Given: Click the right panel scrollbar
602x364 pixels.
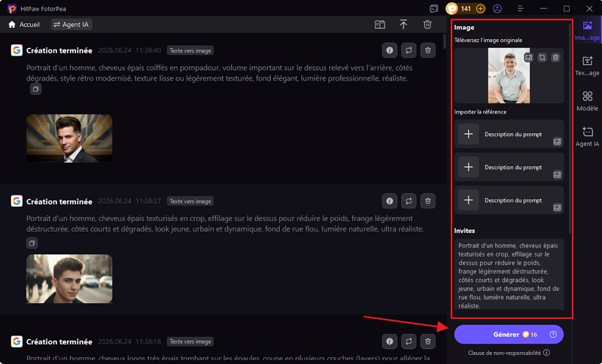Looking at the screenshot, I should tap(570, 129).
